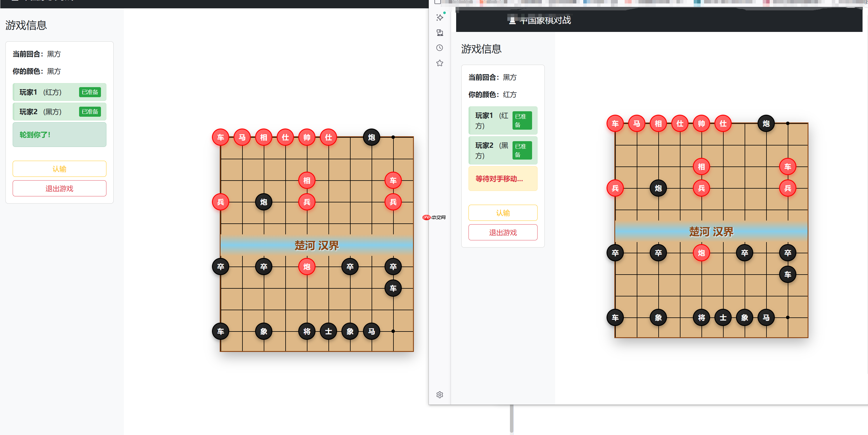
Task: Click 认输 button in right window panel
Action: point(503,213)
